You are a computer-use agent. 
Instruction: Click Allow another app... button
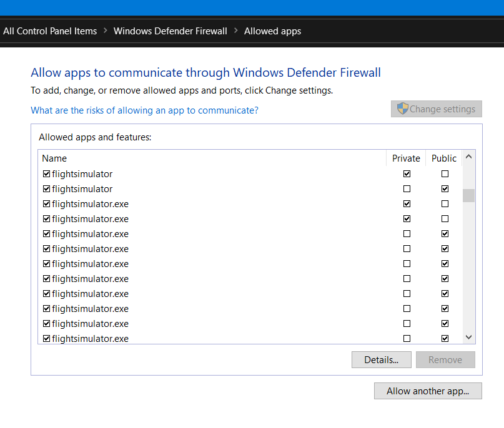(x=428, y=391)
